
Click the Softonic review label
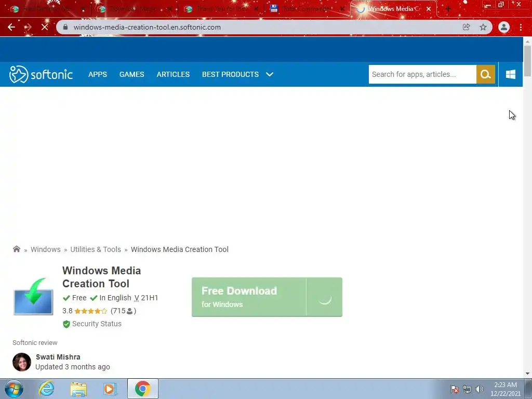(x=35, y=343)
